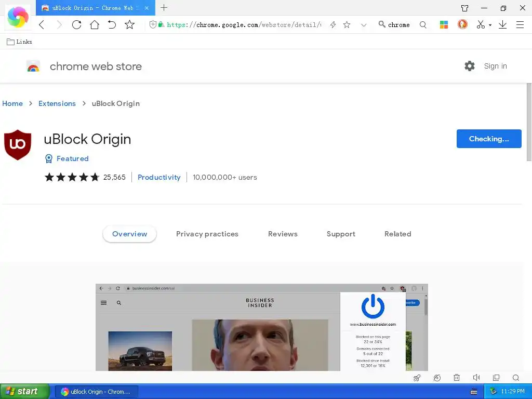Screen dimensions: 532x399
Task: Click the trash bin status bar icon
Action: click(x=457, y=378)
